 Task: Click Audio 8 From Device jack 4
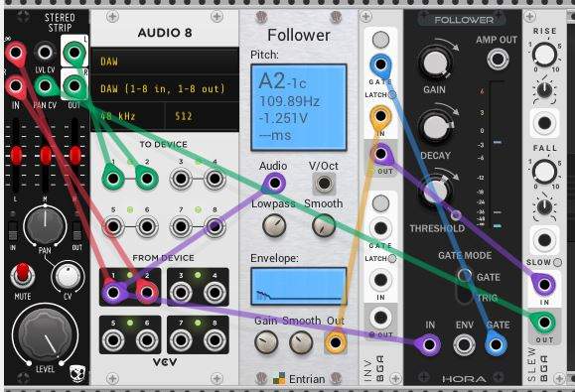[x=215, y=293]
